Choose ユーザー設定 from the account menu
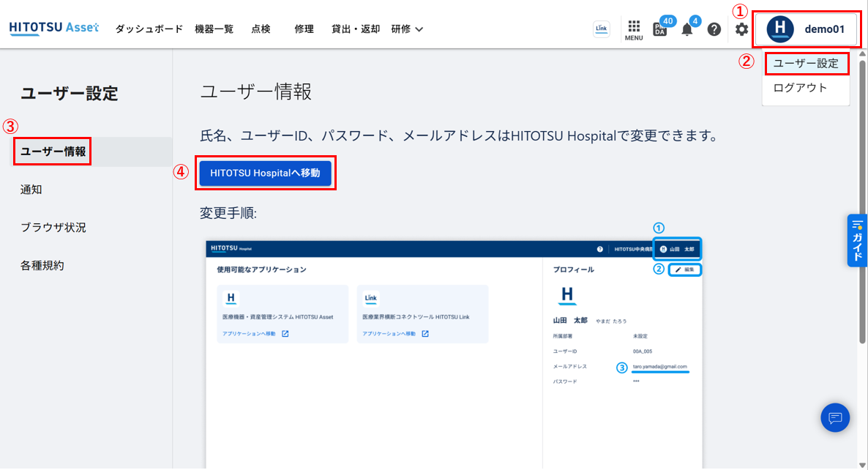868x470 pixels. click(807, 64)
